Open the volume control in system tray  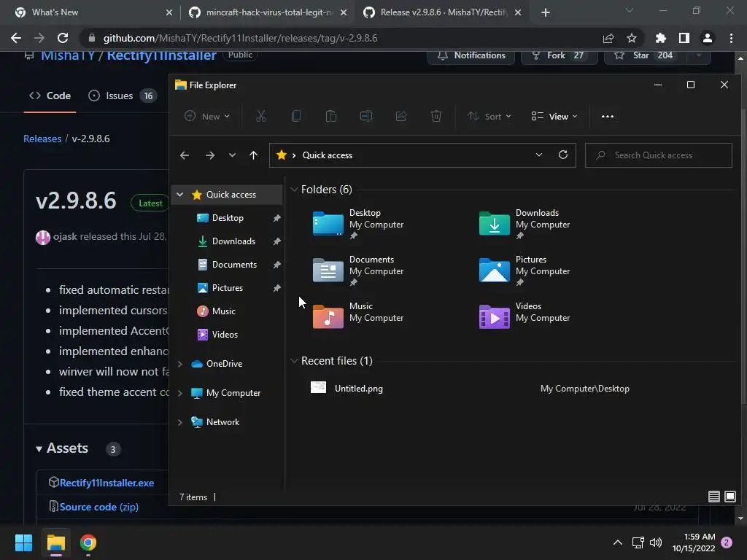(x=656, y=542)
